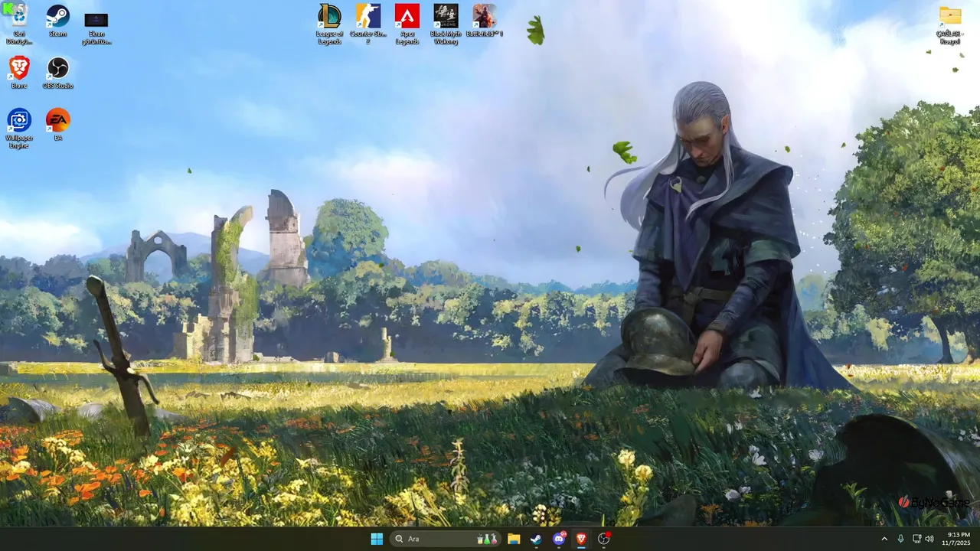Click the speaker volume icon in tray

coord(929,539)
